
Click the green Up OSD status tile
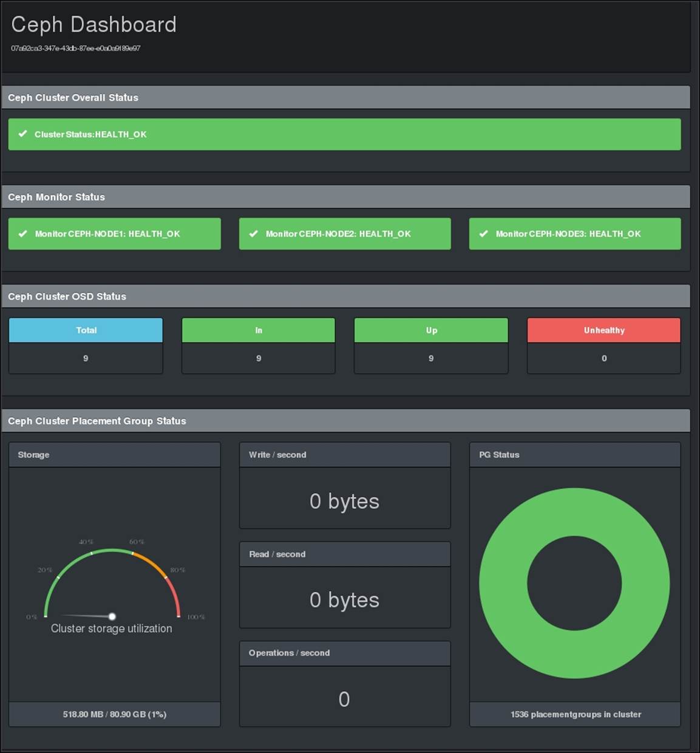pyautogui.click(x=430, y=330)
